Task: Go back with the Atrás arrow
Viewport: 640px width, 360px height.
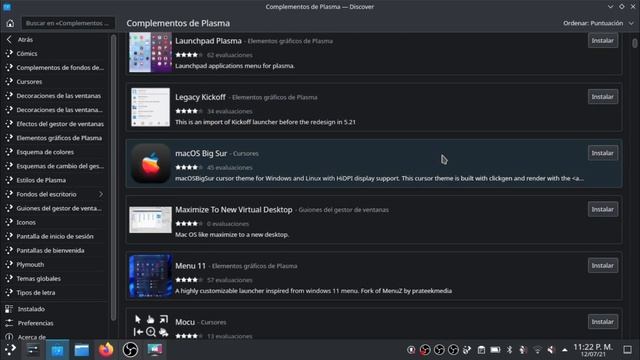Action: click(x=9, y=40)
